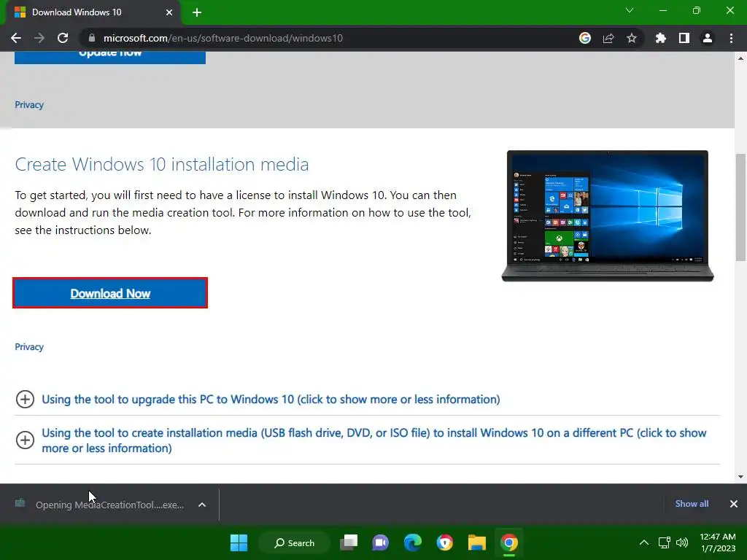Click the plus circle beside create installation media
This screenshot has width=747, height=560.
25,440
